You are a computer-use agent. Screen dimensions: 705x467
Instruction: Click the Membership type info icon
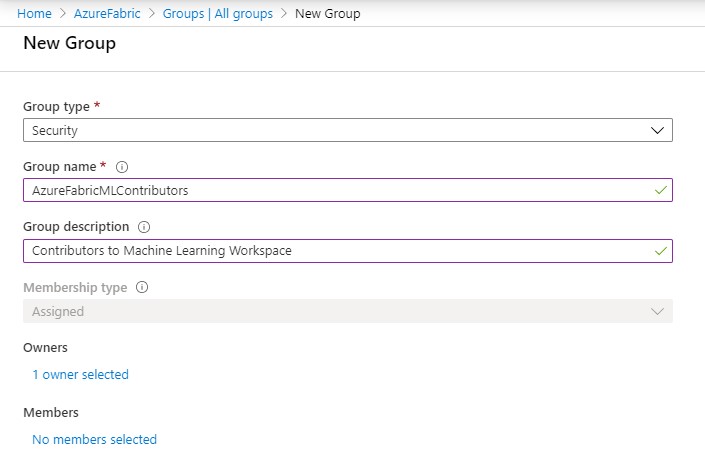point(142,287)
